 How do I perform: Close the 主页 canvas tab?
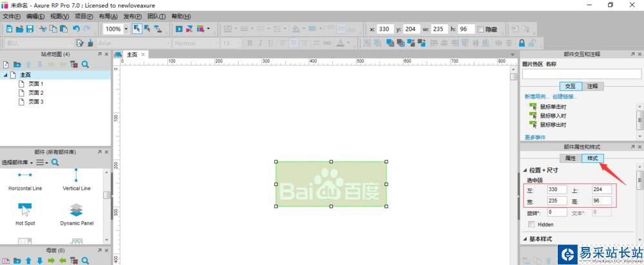coord(143,54)
